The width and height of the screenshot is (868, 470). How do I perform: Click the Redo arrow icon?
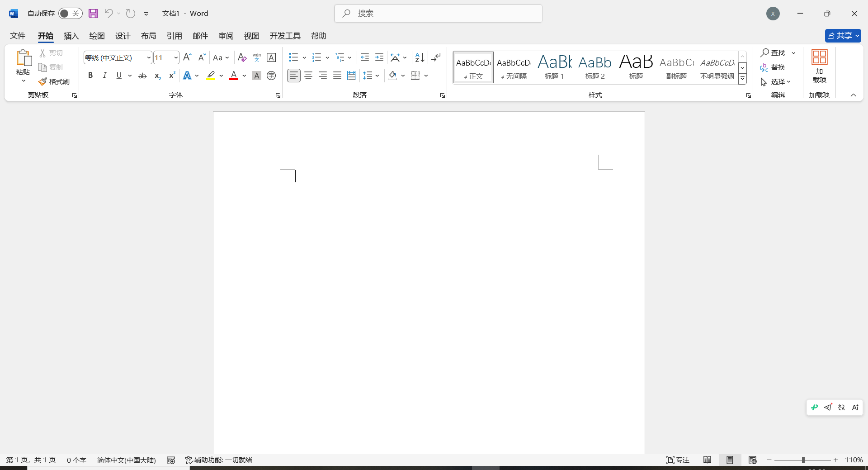click(131, 14)
